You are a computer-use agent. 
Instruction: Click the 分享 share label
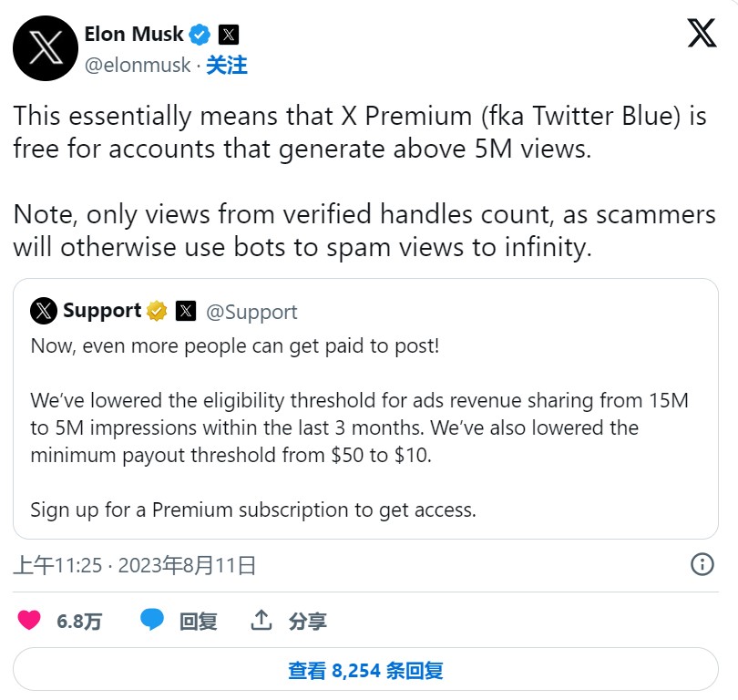point(308,621)
